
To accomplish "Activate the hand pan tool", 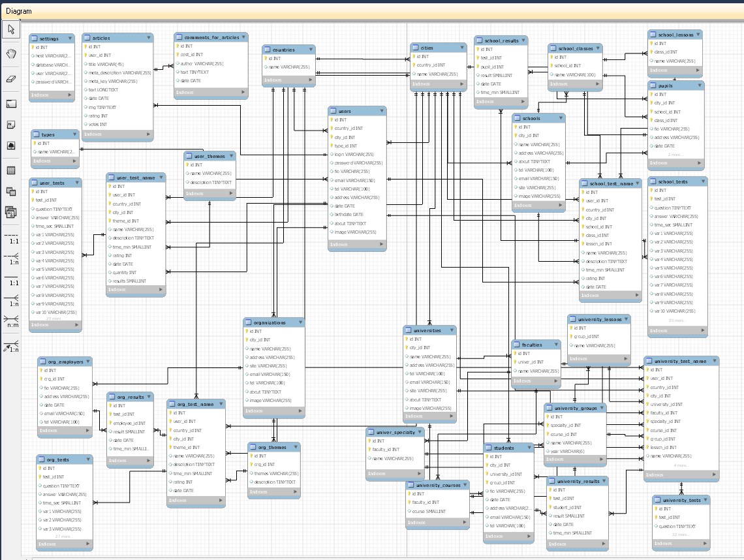I will (11, 54).
